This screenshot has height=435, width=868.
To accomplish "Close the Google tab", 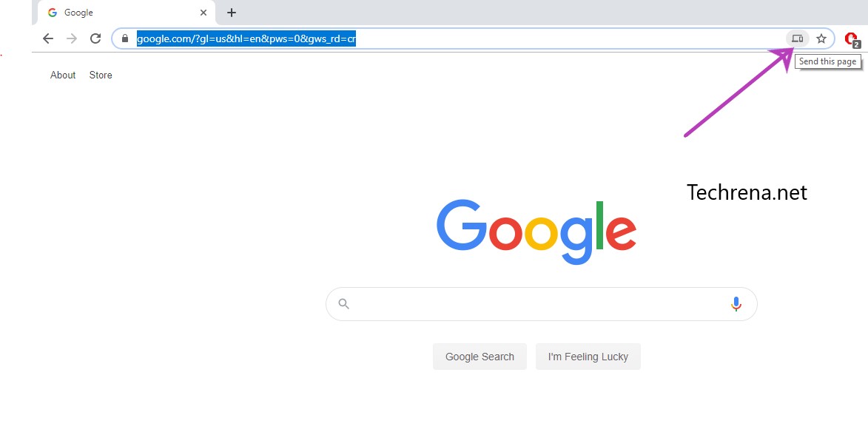I will tap(203, 12).
